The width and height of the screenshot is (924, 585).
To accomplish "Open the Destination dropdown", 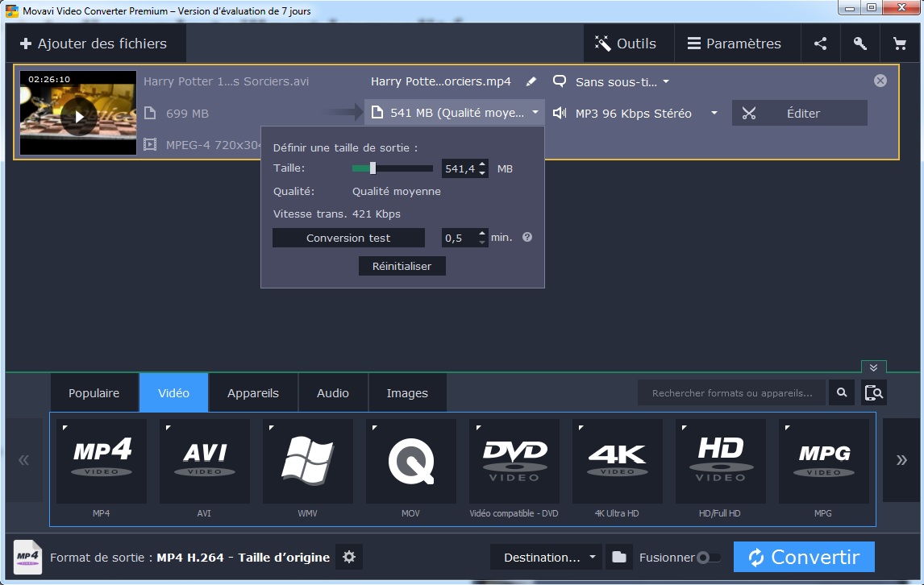I will click(546, 557).
